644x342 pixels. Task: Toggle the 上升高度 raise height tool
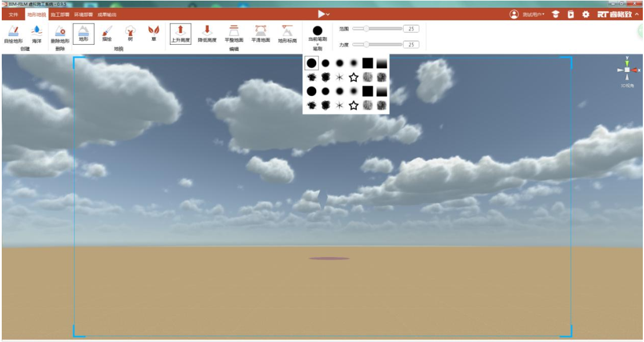[x=180, y=34]
